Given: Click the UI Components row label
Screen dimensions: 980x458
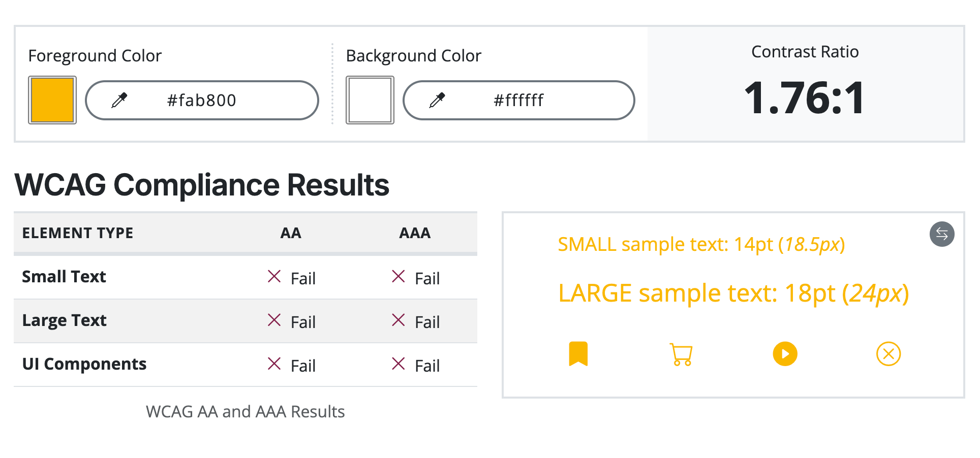Looking at the screenshot, I should (x=84, y=364).
